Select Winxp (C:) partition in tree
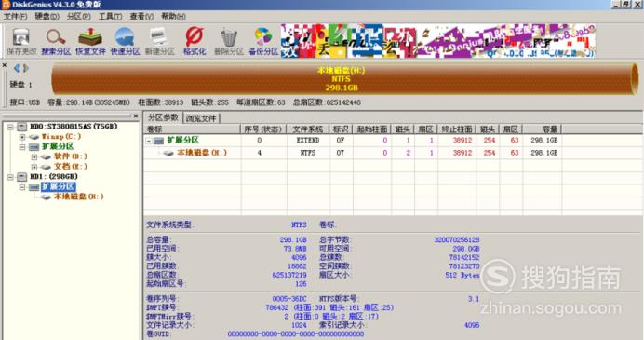 point(60,137)
